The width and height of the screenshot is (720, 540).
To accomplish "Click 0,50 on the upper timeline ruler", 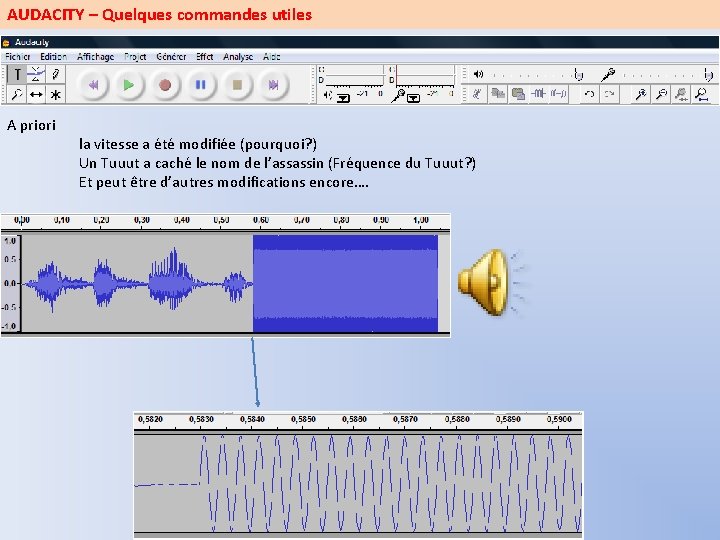I will click(221, 220).
